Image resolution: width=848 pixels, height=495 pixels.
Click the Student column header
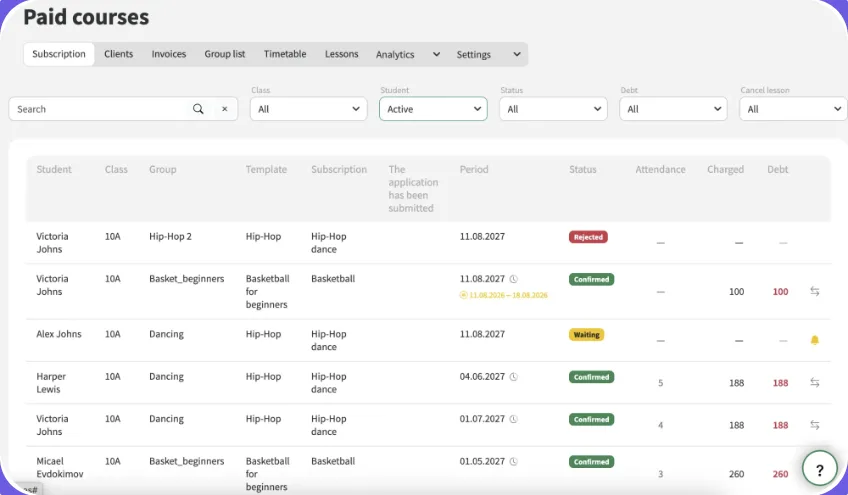coord(54,169)
